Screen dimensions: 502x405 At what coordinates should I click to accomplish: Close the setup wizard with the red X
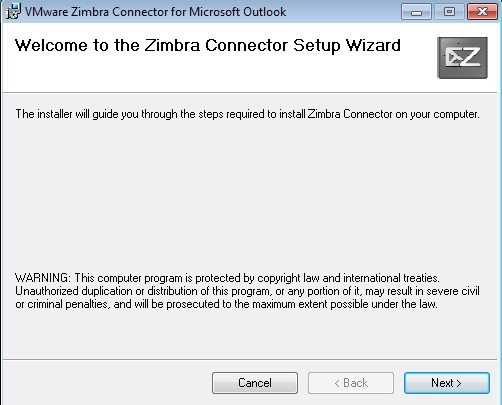click(x=482, y=12)
